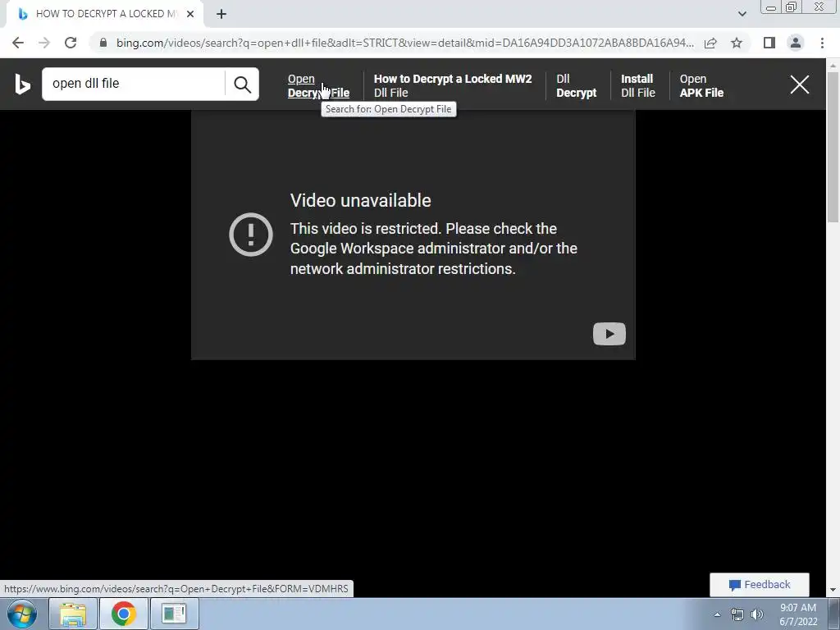Select 'How to Decrypt a Locked MW2 Dll File'
The image size is (840, 630).
tap(453, 85)
